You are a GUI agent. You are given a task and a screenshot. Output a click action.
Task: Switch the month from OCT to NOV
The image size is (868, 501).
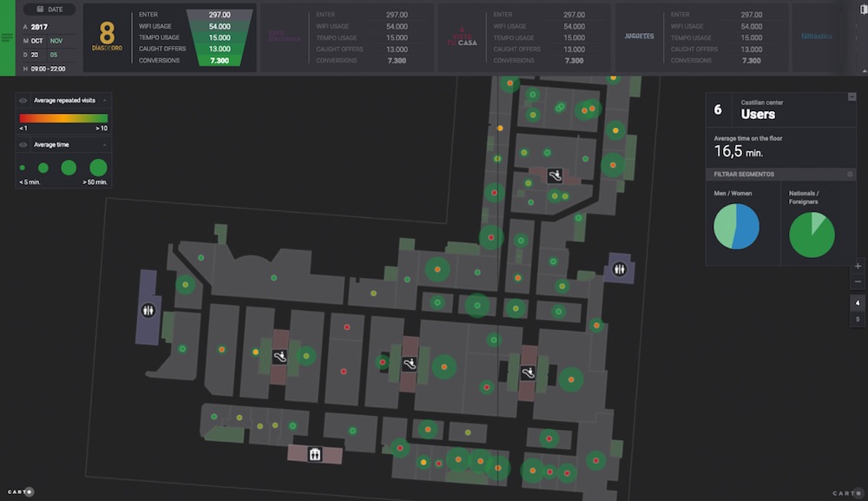point(56,40)
